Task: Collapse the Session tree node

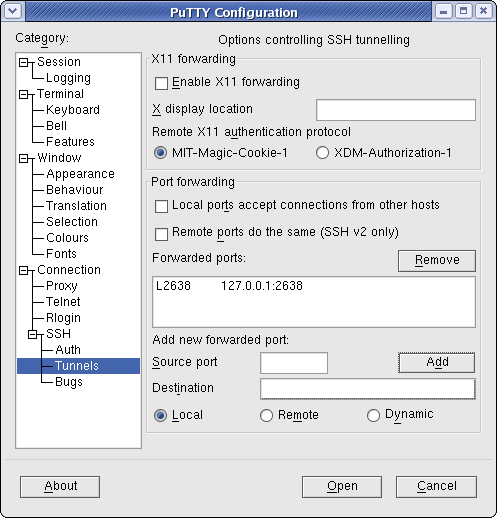Action: coord(23,62)
